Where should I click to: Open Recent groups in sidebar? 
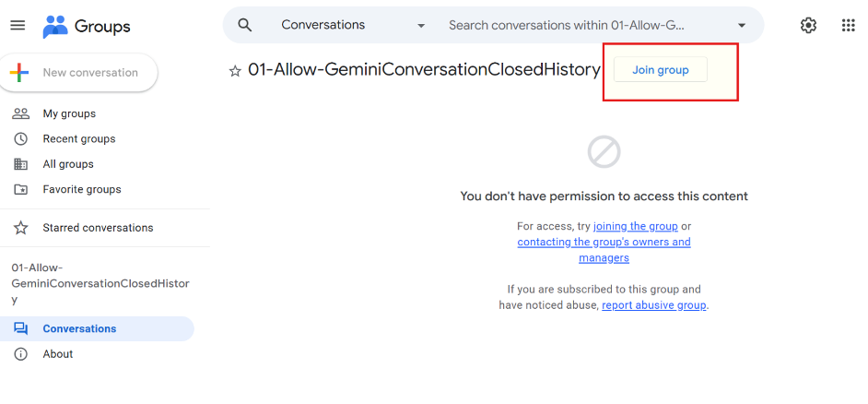click(79, 138)
